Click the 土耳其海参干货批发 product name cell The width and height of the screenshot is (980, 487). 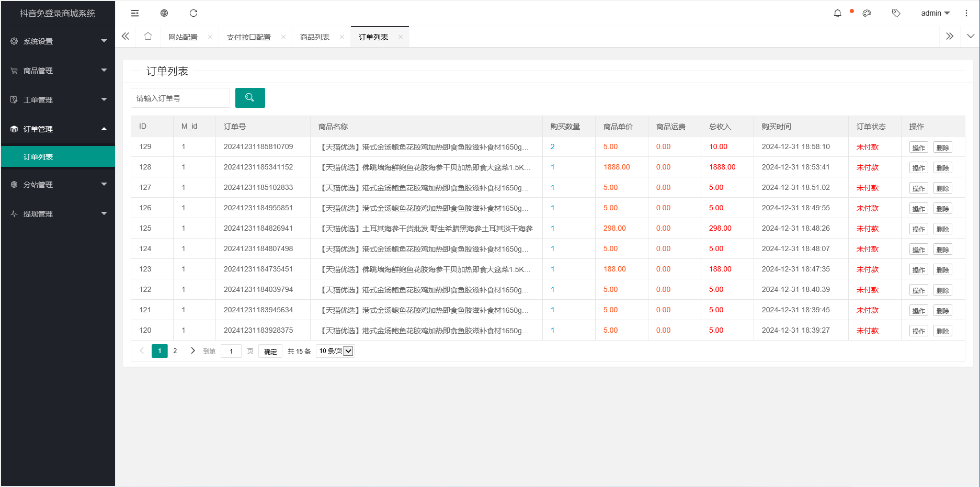426,228
